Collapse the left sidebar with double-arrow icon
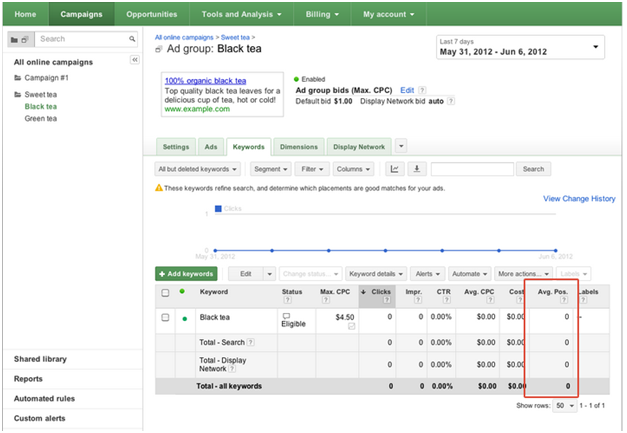627x433 pixels. pyautogui.click(x=135, y=61)
